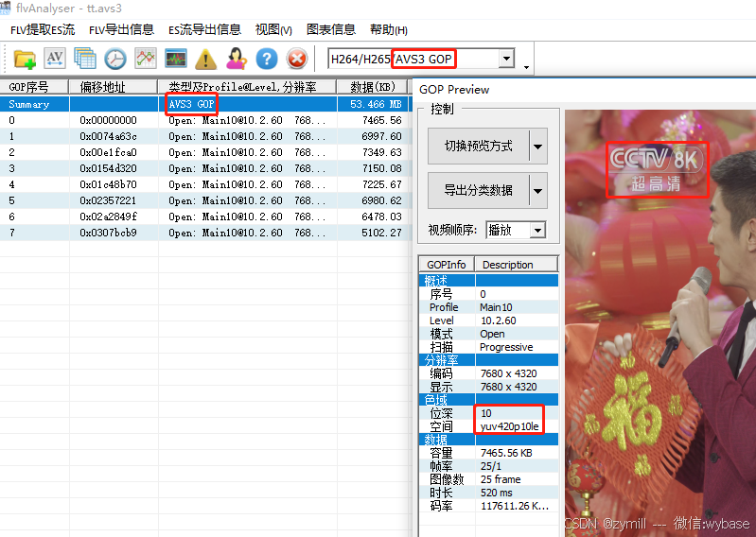This screenshot has width=756, height=537.
Task: Click the 编码 7680 x 4320 row
Action: click(x=489, y=373)
